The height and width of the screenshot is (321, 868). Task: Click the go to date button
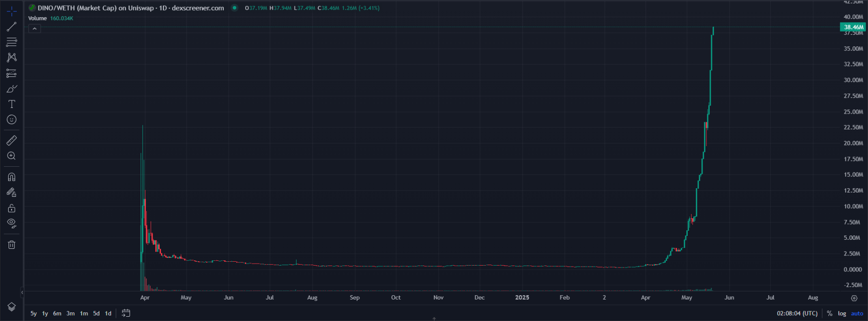pos(126,313)
